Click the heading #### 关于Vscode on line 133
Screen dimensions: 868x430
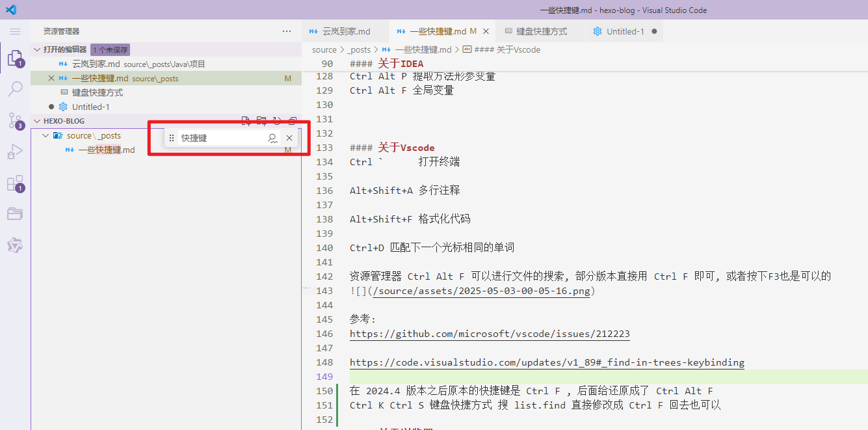point(392,148)
